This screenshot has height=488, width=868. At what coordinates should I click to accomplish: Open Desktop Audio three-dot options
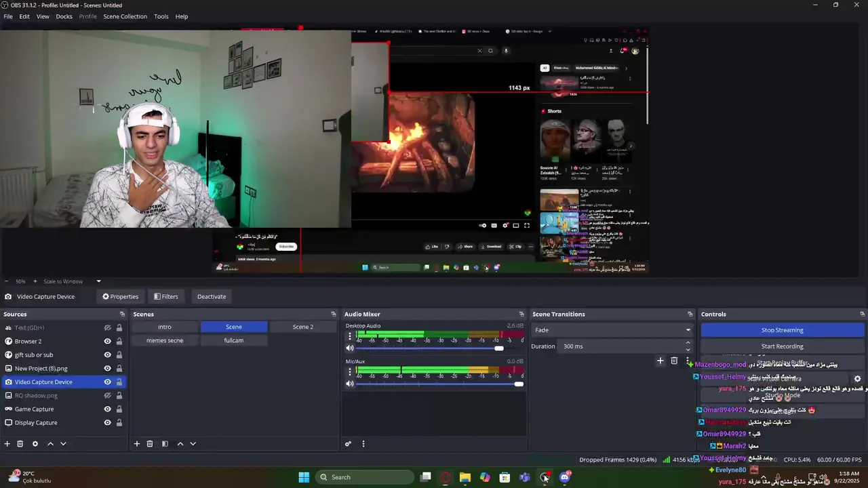pos(350,336)
